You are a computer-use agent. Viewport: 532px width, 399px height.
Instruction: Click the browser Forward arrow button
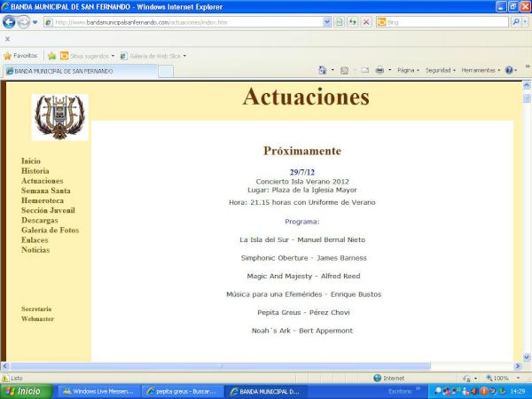tap(23, 22)
